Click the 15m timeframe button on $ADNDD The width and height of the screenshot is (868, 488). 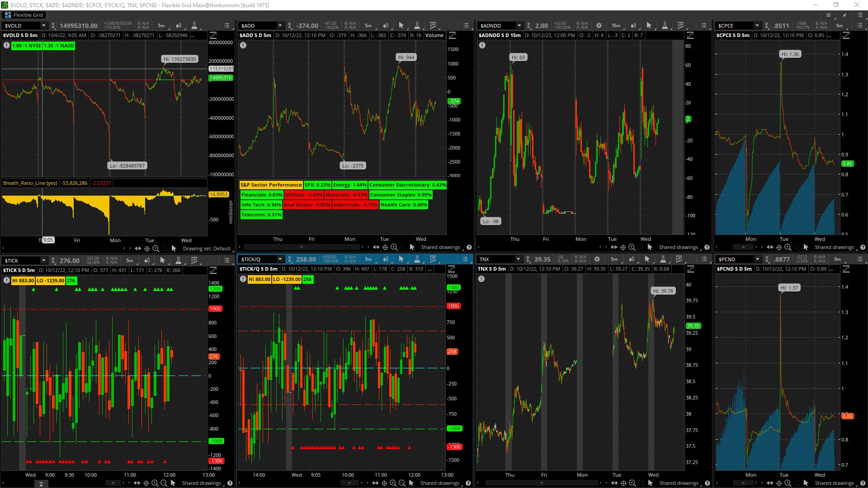tap(616, 26)
